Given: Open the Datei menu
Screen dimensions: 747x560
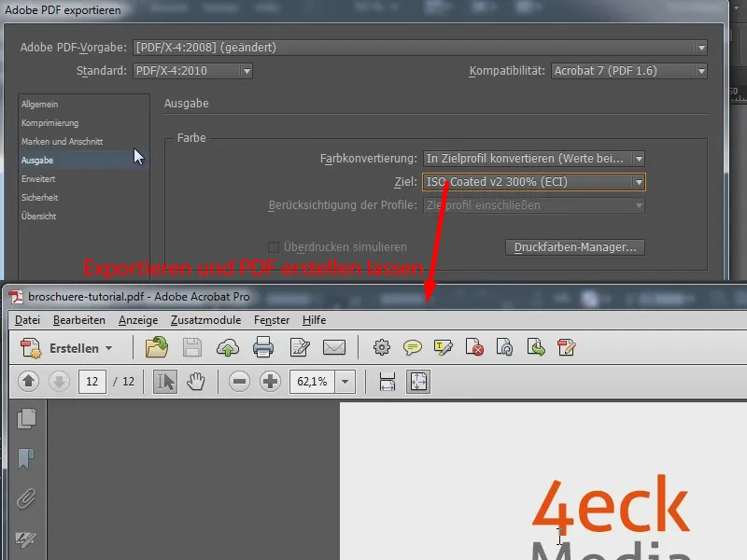Looking at the screenshot, I should pyautogui.click(x=27, y=320).
